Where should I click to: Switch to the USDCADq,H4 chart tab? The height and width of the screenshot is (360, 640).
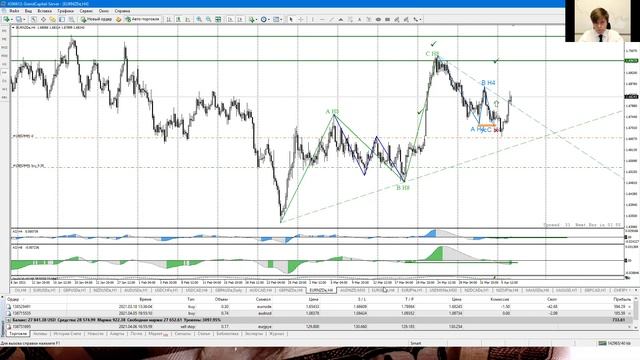(x=197, y=290)
